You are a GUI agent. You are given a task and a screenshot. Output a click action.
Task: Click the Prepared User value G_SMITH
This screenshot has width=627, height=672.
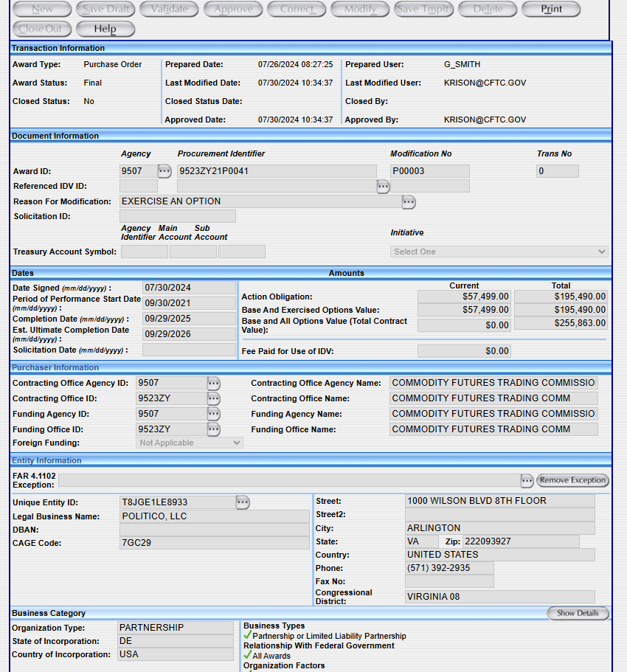click(x=462, y=64)
